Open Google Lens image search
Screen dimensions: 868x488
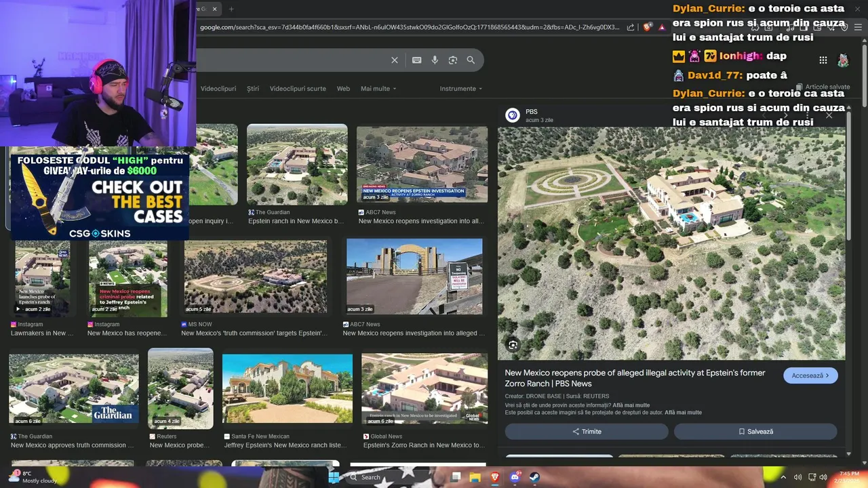click(453, 60)
